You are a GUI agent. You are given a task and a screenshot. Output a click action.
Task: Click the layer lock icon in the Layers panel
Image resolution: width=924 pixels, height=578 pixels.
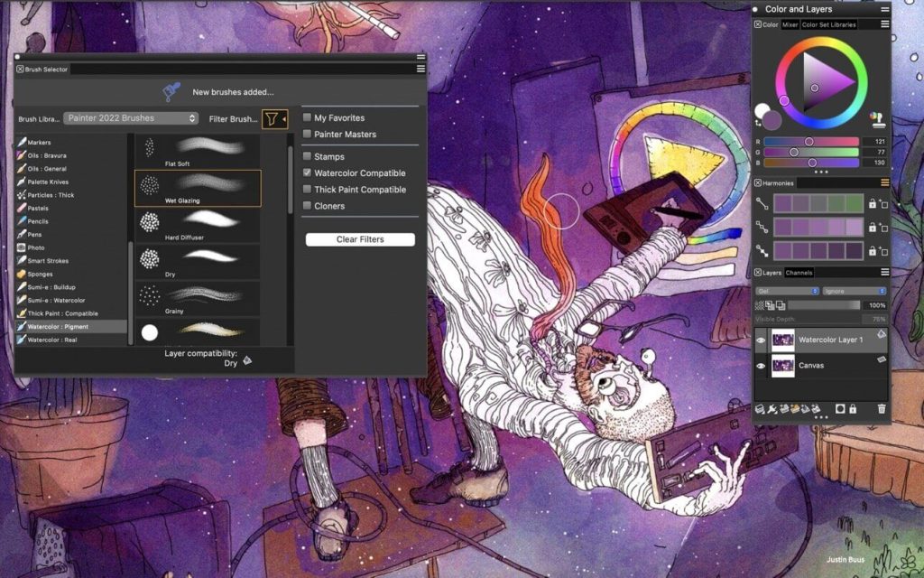(x=853, y=409)
